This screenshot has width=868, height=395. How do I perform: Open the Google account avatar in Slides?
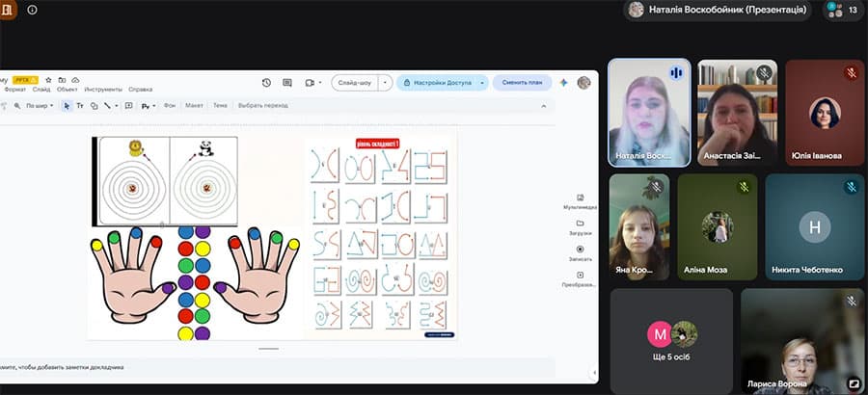tap(583, 83)
